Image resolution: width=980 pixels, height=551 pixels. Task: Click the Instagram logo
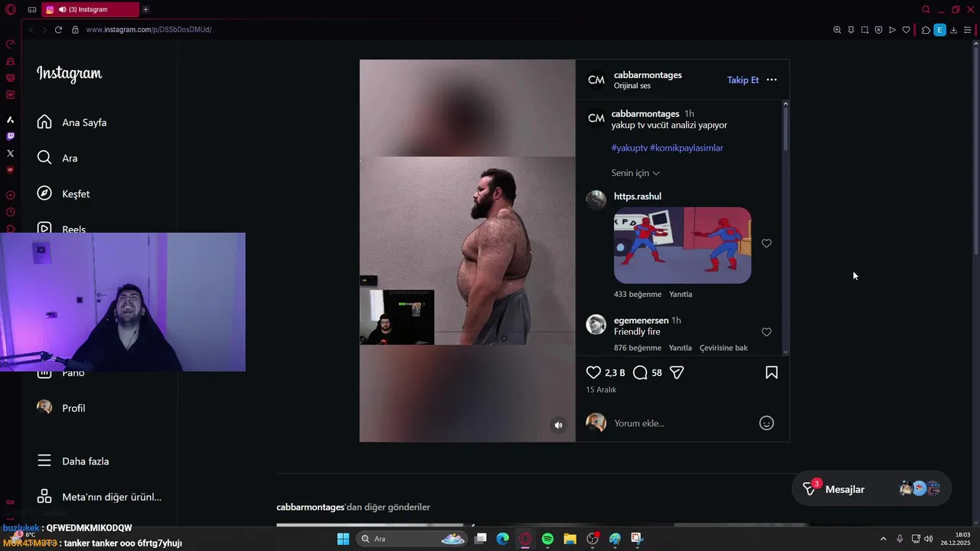point(69,74)
